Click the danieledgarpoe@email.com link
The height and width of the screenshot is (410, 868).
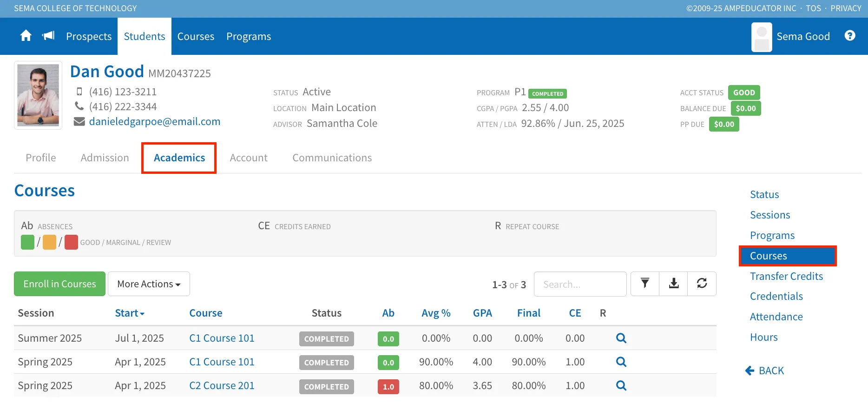(x=155, y=122)
